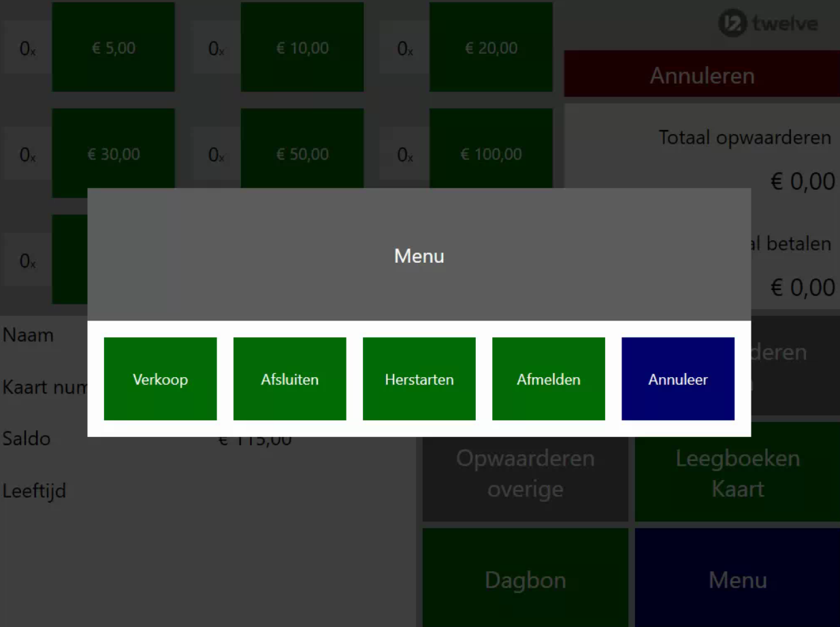Screen dimensions: 840x627
Task: Open Opwaarderen overige option
Action: [x=525, y=475]
